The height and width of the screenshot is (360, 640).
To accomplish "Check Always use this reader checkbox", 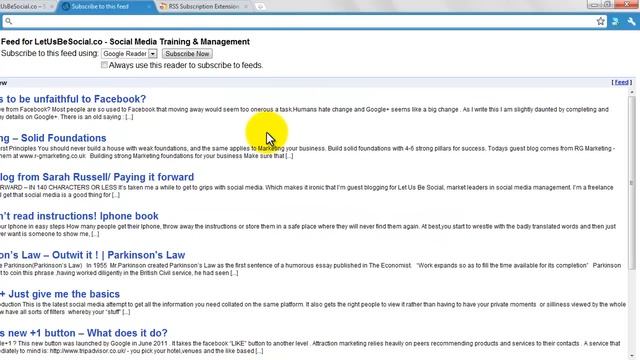I will [104, 65].
